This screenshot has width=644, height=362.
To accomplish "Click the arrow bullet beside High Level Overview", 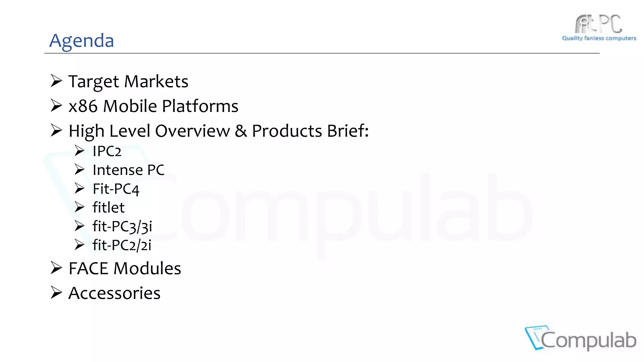I will pos(56,130).
